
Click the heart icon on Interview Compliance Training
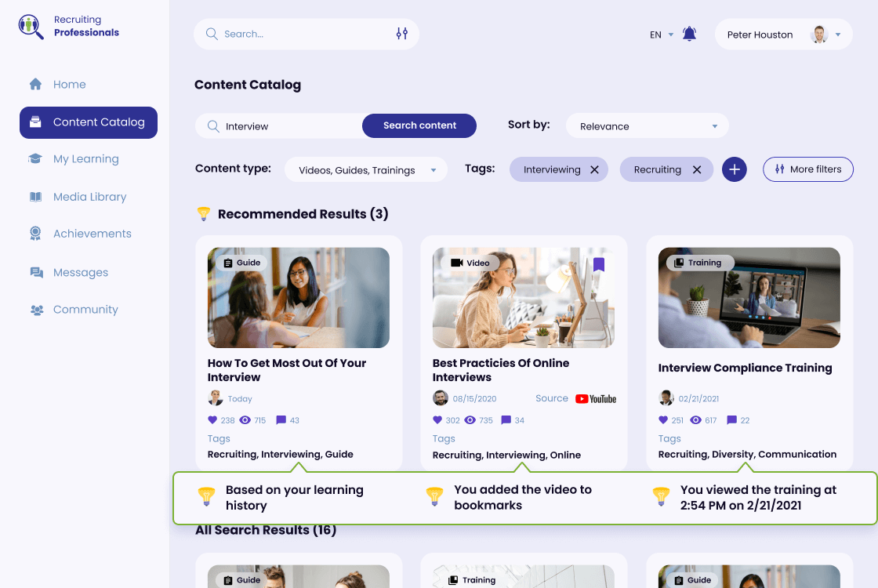663,420
